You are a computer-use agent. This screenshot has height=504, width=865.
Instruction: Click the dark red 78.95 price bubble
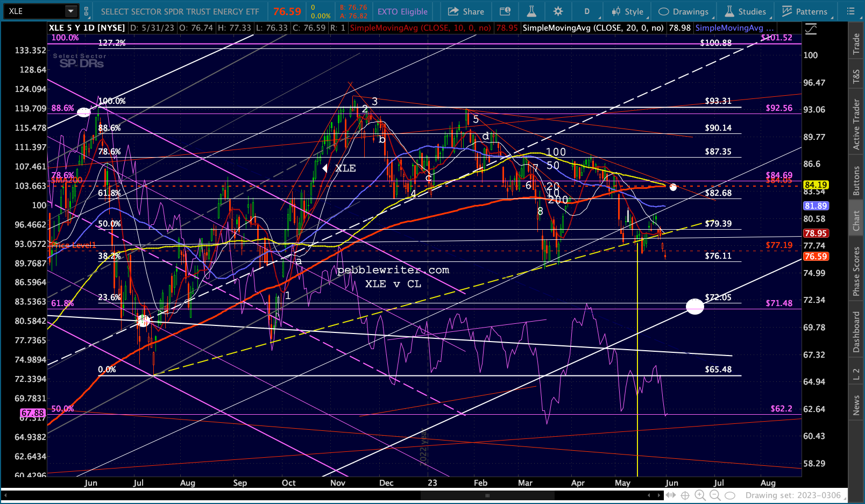(816, 233)
